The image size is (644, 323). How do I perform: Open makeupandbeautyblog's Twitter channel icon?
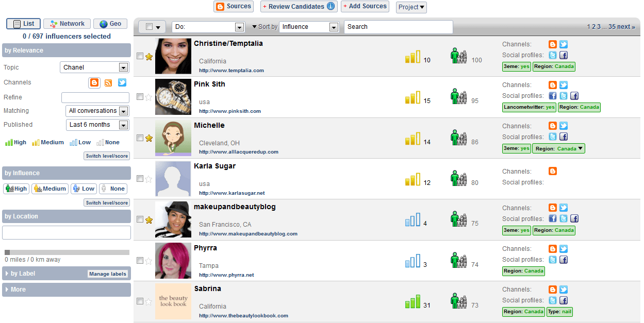(564, 208)
